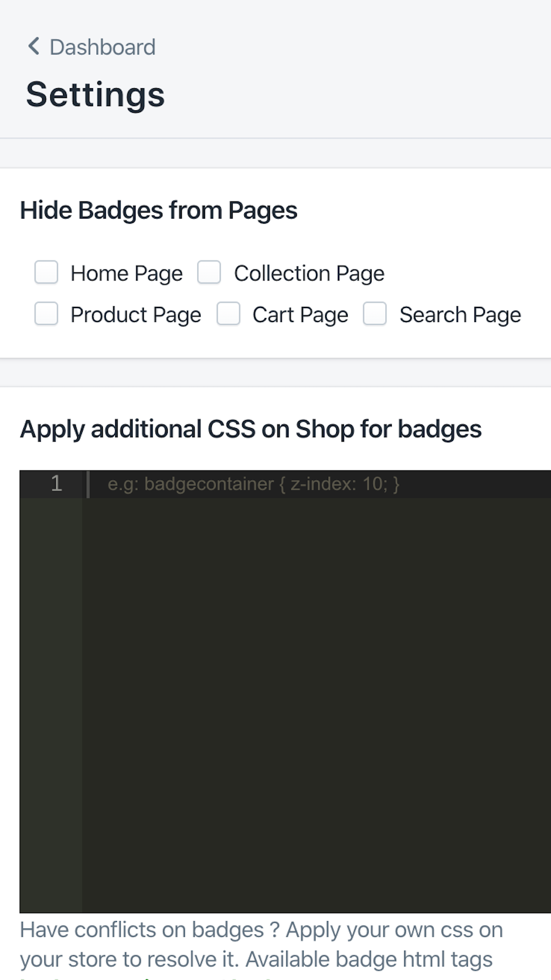Viewport: 551px width, 980px height.
Task: Click the Cart Page label
Action: coord(300,314)
